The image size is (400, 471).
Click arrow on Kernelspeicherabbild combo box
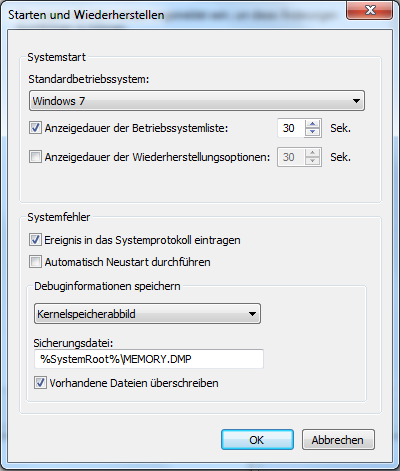click(252, 314)
